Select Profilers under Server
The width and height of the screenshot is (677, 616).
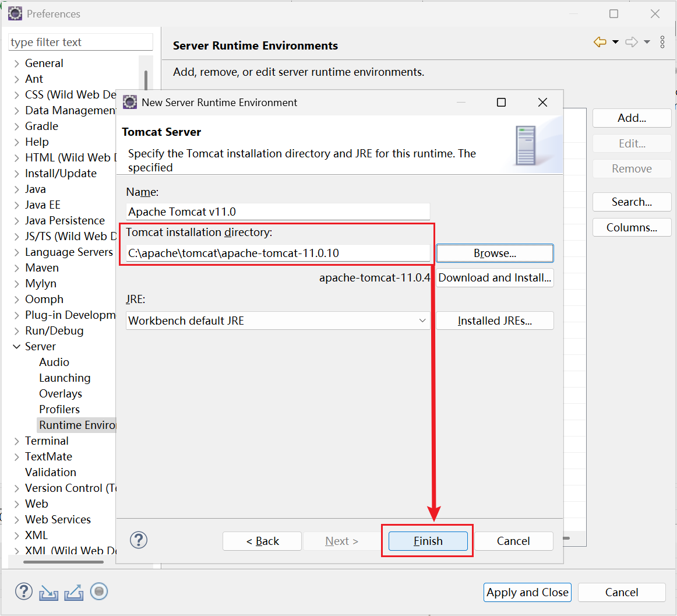pyautogui.click(x=59, y=409)
